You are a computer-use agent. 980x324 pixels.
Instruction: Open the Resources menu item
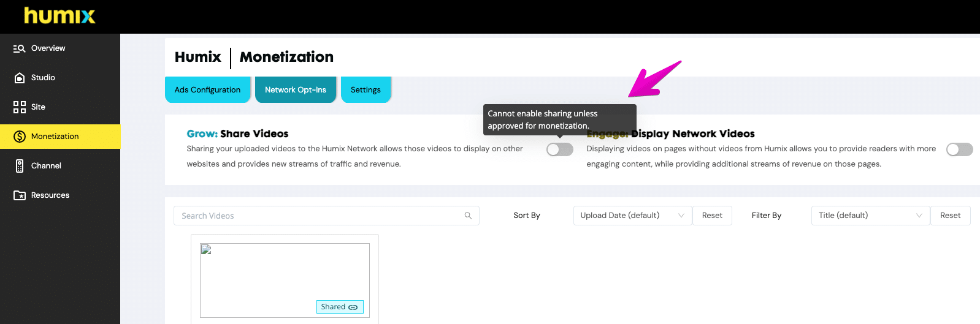[60, 195]
